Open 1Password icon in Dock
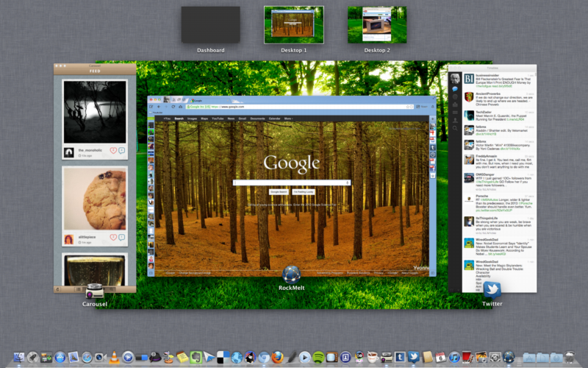 point(345,357)
